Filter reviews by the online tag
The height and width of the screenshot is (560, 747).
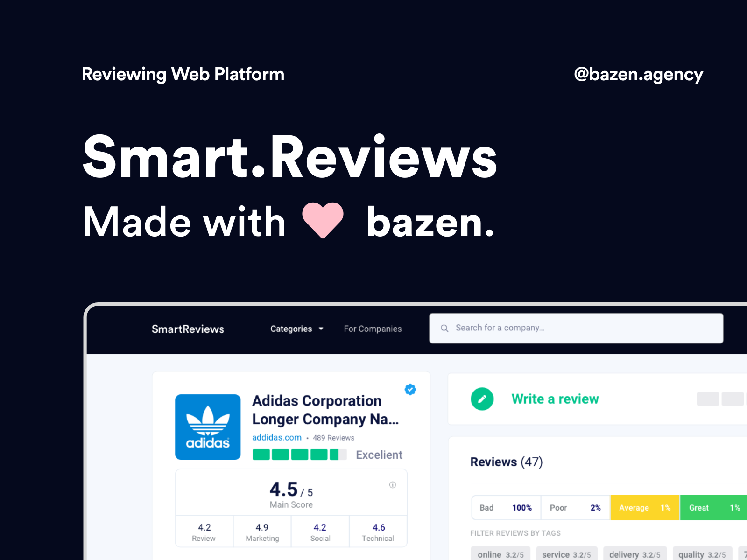tap(500, 554)
